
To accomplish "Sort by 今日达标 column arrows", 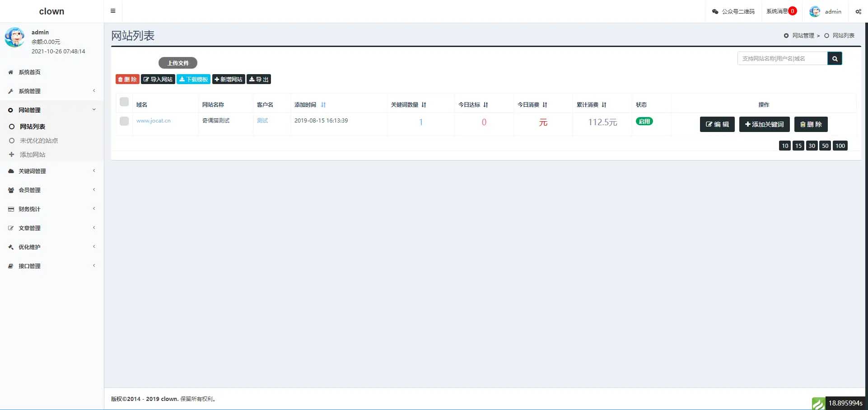I will (x=485, y=104).
